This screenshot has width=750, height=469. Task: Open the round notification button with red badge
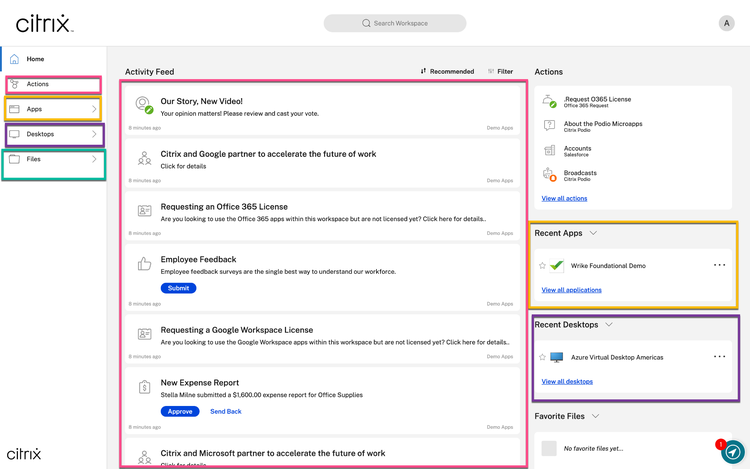point(732,452)
